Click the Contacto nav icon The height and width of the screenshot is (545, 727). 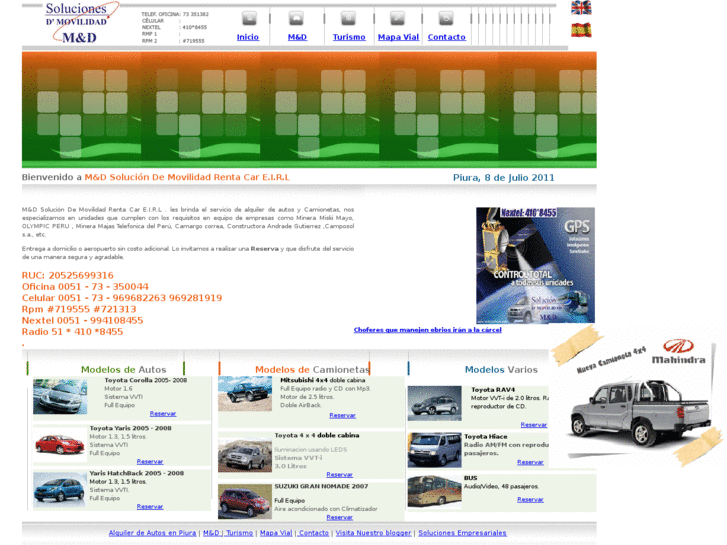click(x=446, y=19)
